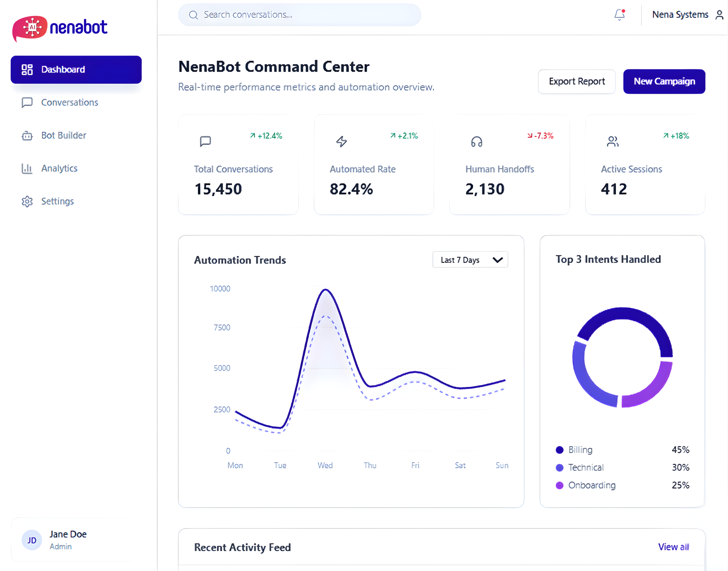Screen dimensions: 728x571
Task: Click the notification bell icon
Action: tap(619, 15)
